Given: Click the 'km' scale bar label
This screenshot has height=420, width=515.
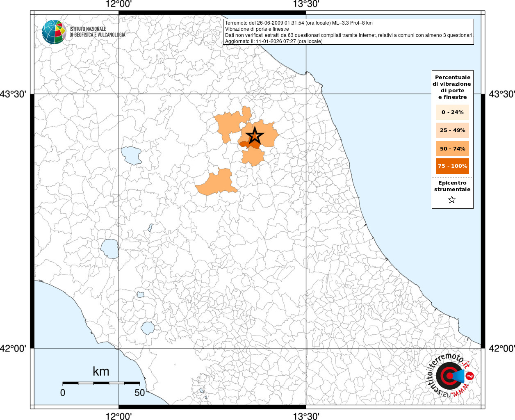Looking at the screenshot, I should pyautogui.click(x=101, y=372).
